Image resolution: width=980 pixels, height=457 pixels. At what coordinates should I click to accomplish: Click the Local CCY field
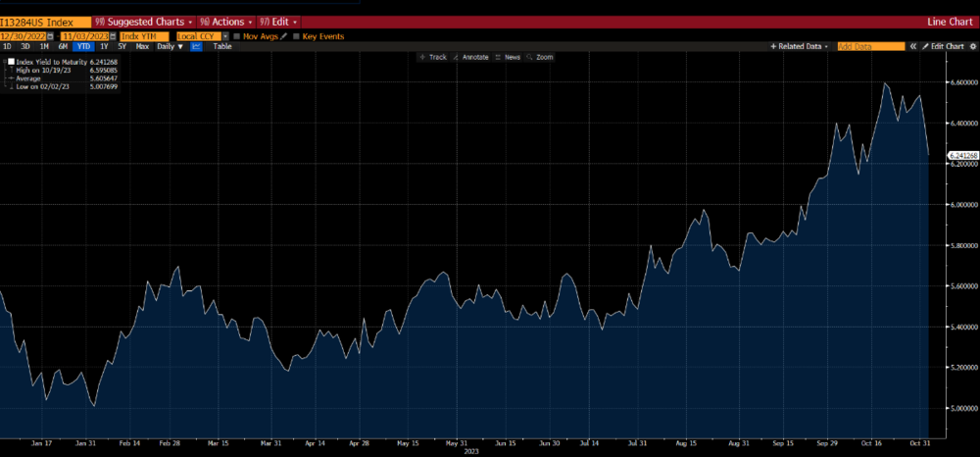coord(199,36)
